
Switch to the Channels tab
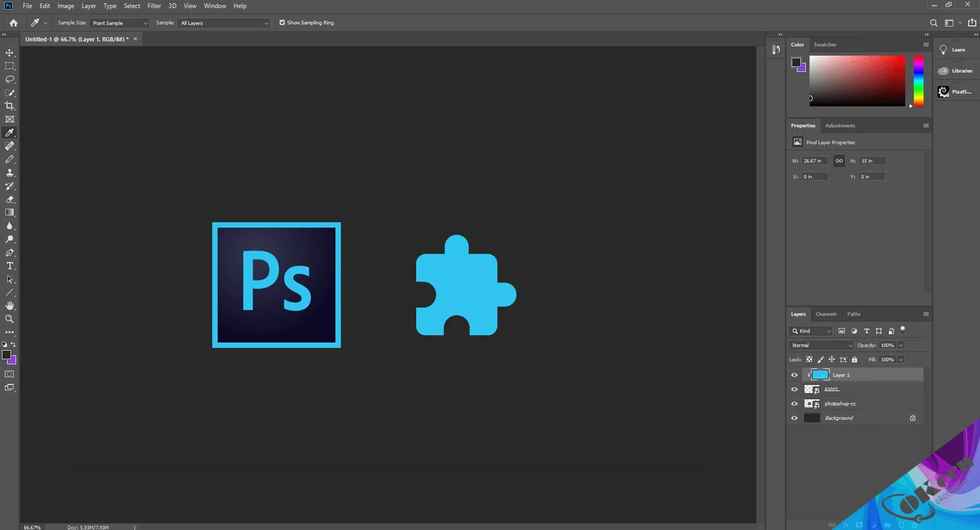[825, 314]
